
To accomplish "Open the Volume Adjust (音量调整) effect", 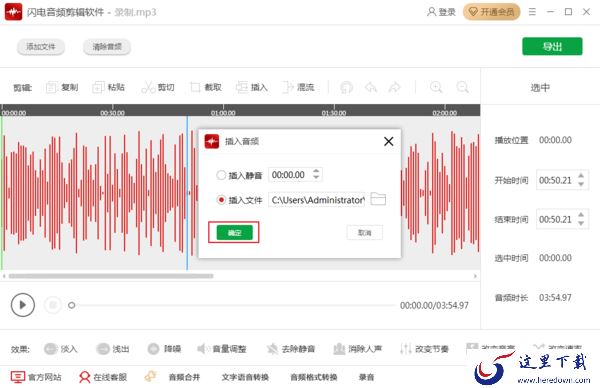I will (222, 349).
